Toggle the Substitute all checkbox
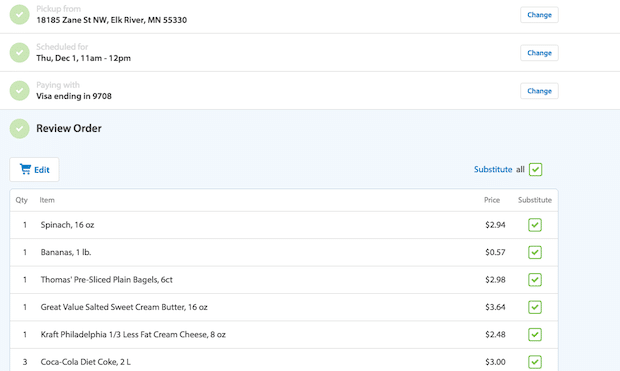The height and width of the screenshot is (371, 620). pyautogui.click(x=535, y=169)
